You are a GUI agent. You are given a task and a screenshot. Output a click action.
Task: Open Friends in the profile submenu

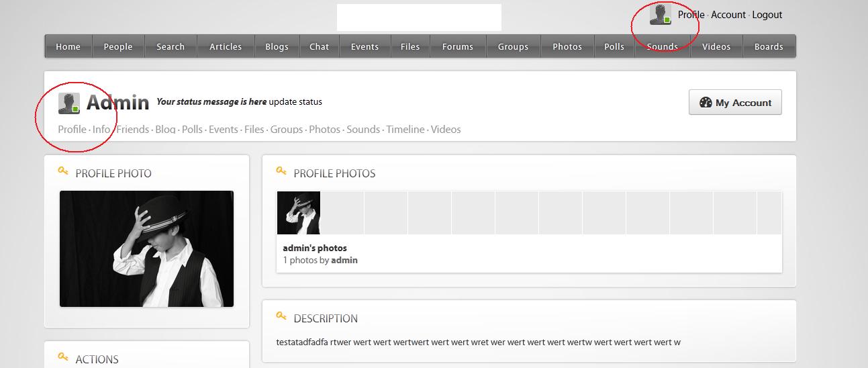point(133,130)
